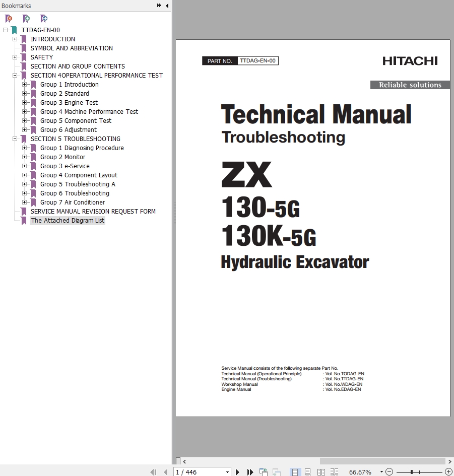Click the delete bookmark icon
The height and width of the screenshot is (476, 454).
coord(9,19)
